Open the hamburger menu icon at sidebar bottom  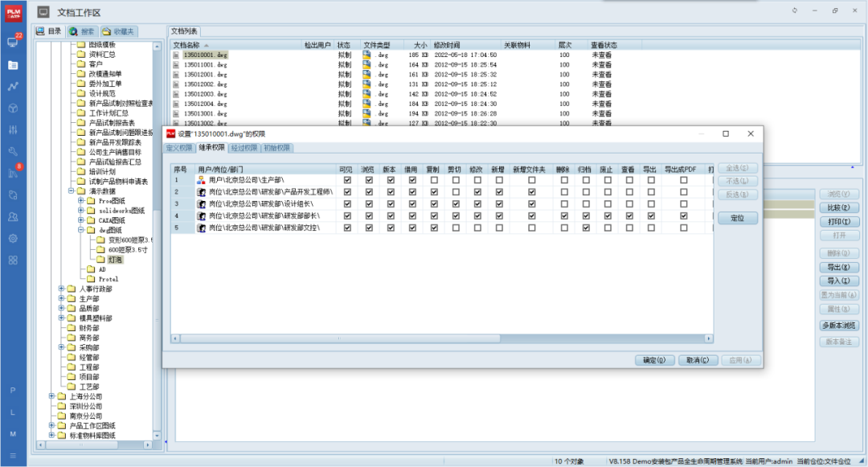point(13,456)
